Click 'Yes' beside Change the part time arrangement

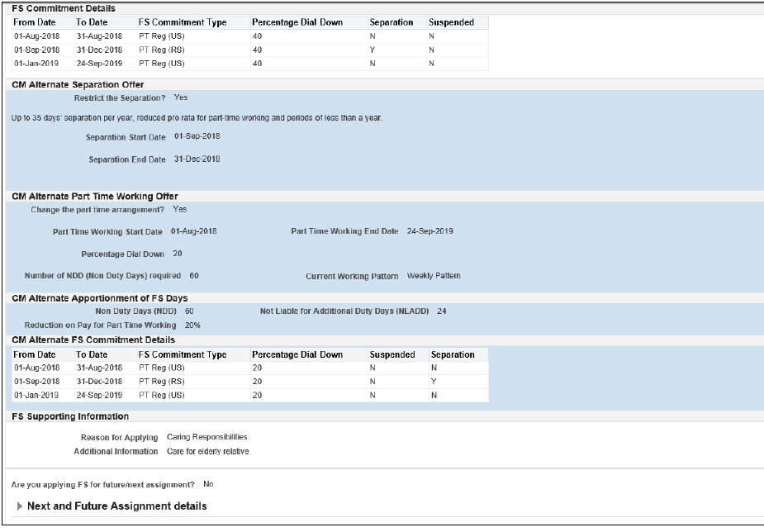[179, 210]
